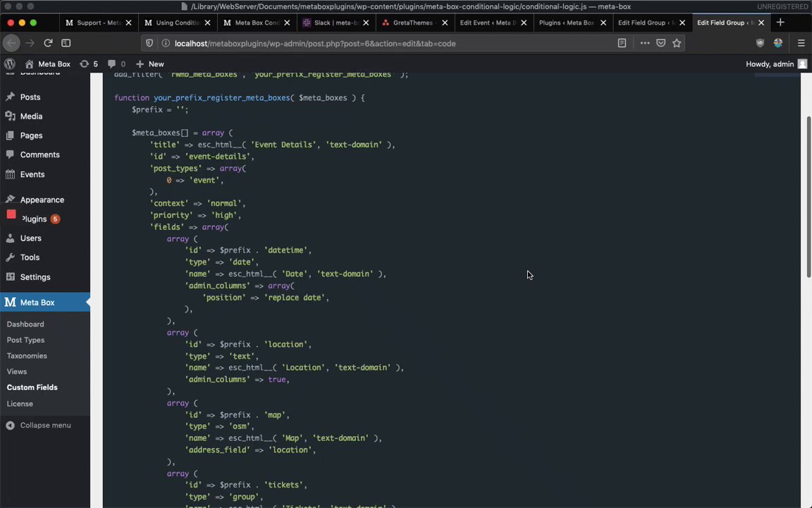Screen dimensions: 812x508
Task: Open page actions three-dot menu
Action: pyautogui.click(x=644, y=43)
